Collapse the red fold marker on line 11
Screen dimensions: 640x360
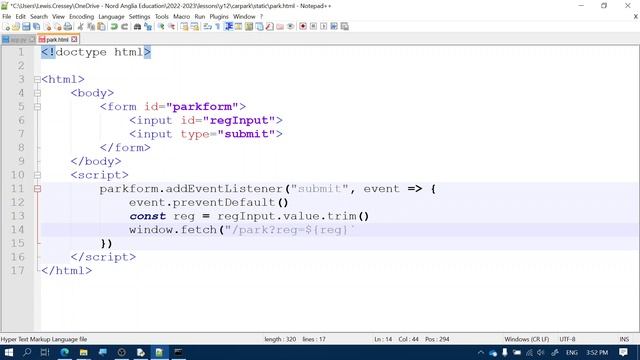point(37,189)
